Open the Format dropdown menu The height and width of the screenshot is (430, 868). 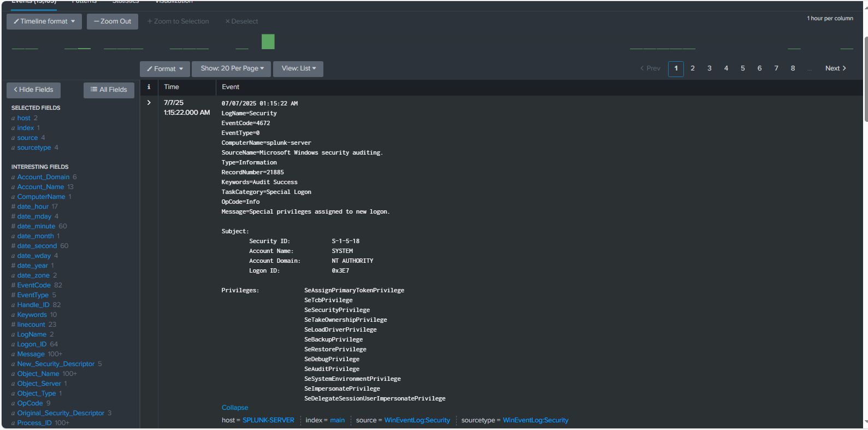(x=164, y=69)
